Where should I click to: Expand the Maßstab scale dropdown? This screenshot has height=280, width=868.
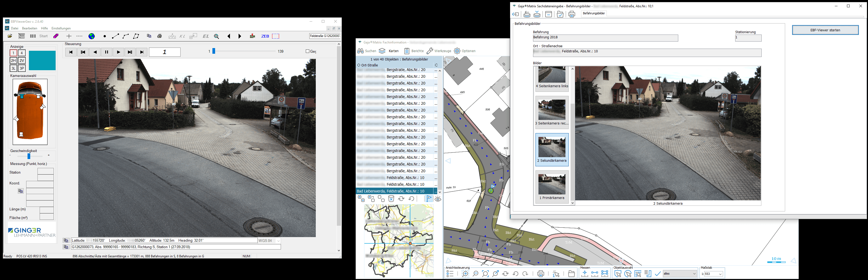point(720,274)
